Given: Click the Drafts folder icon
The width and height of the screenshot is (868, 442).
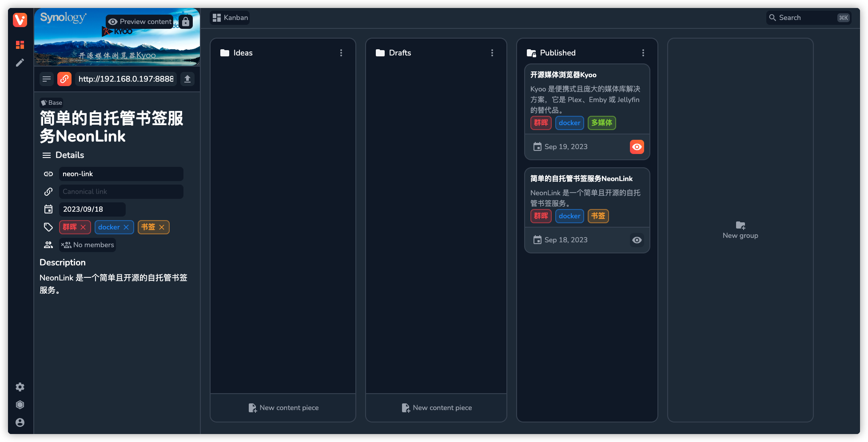Looking at the screenshot, I should 380,53.
